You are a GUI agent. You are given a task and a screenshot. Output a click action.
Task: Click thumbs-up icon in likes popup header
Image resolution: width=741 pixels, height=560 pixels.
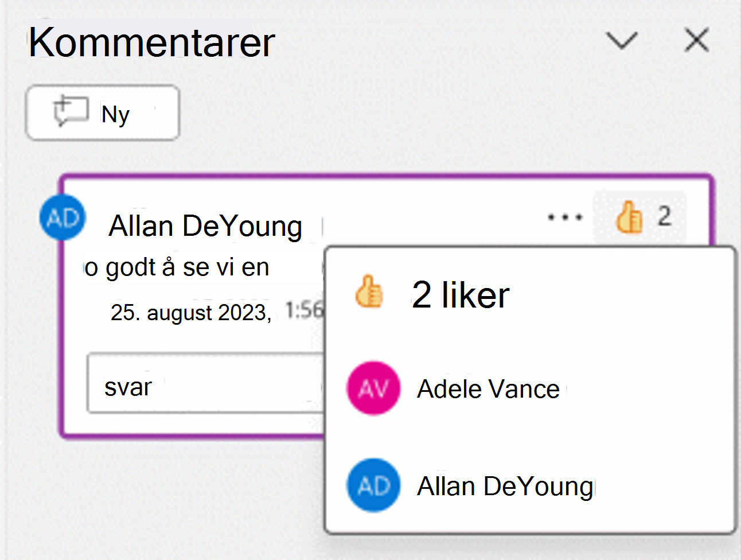369,291
